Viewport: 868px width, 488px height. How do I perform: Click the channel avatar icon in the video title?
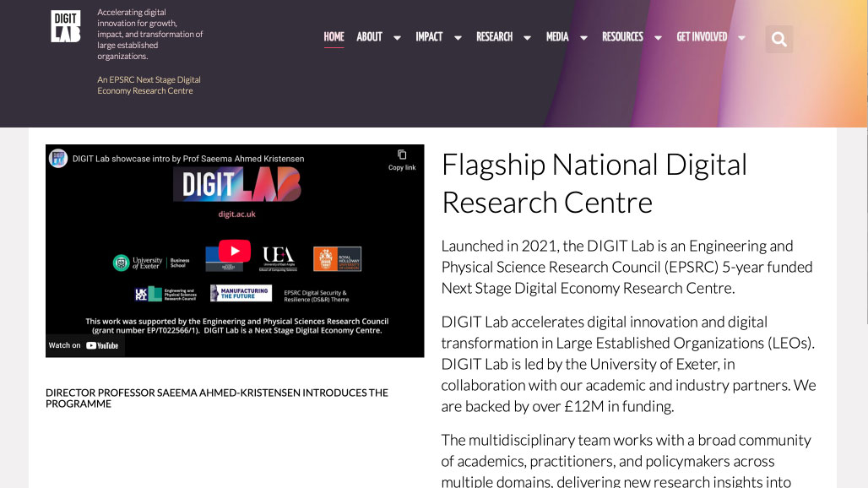(x=58, y=158)
